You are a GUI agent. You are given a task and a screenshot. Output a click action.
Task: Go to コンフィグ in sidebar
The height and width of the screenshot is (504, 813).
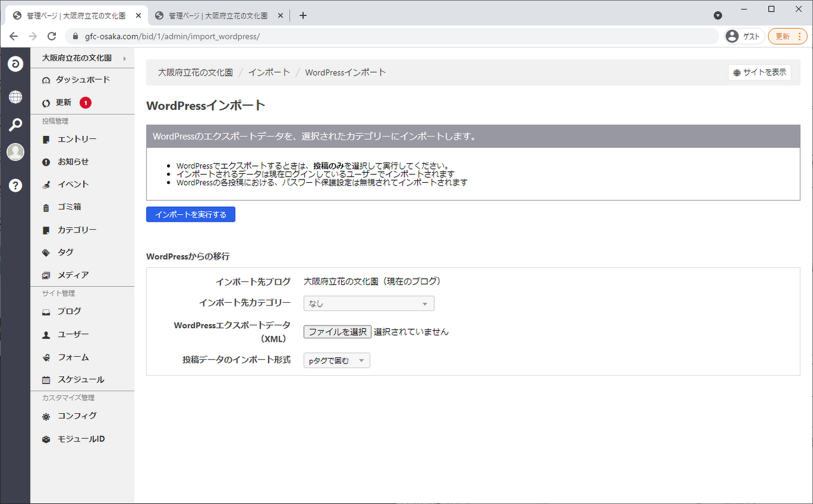click(x=77, y=416)
